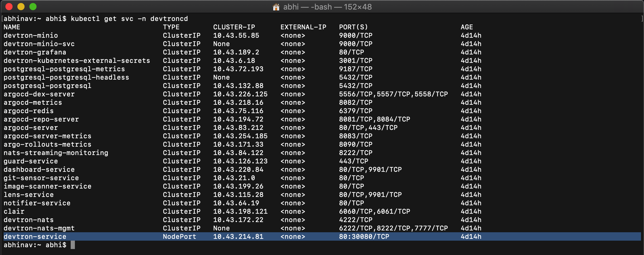Click the postgresql-postgresql-headless service name
Viewport: 644px width, 255px height.
[x=66, y=77]
